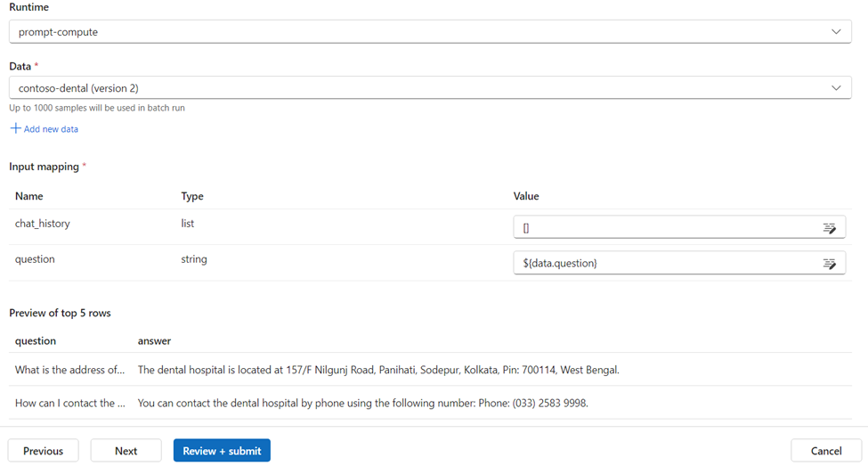Expand the Data dropdown chevron
The height and width of the screenshot is (466, 868).
click(836, 87)
